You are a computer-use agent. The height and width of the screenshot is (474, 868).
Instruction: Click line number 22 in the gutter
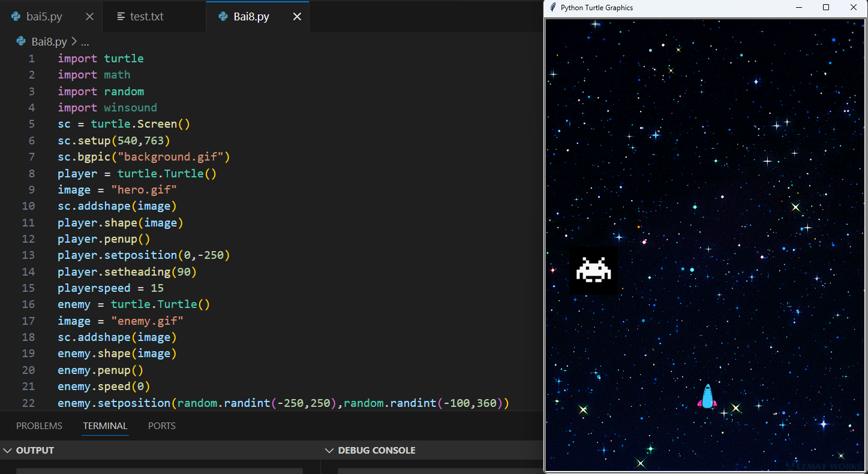(28, 403)
